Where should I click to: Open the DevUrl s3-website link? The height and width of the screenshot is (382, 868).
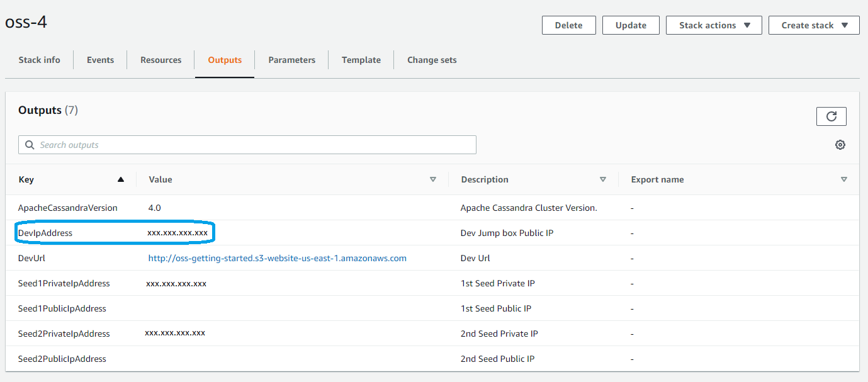pyautogui.click(x=278, y=258)
